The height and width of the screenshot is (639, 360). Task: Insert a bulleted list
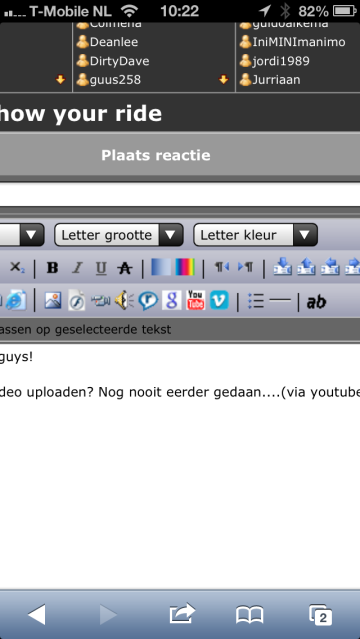256,302
